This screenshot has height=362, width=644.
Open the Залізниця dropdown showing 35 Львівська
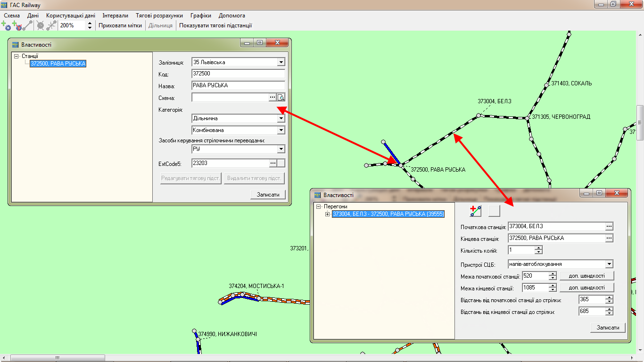[x=281, y=62]
